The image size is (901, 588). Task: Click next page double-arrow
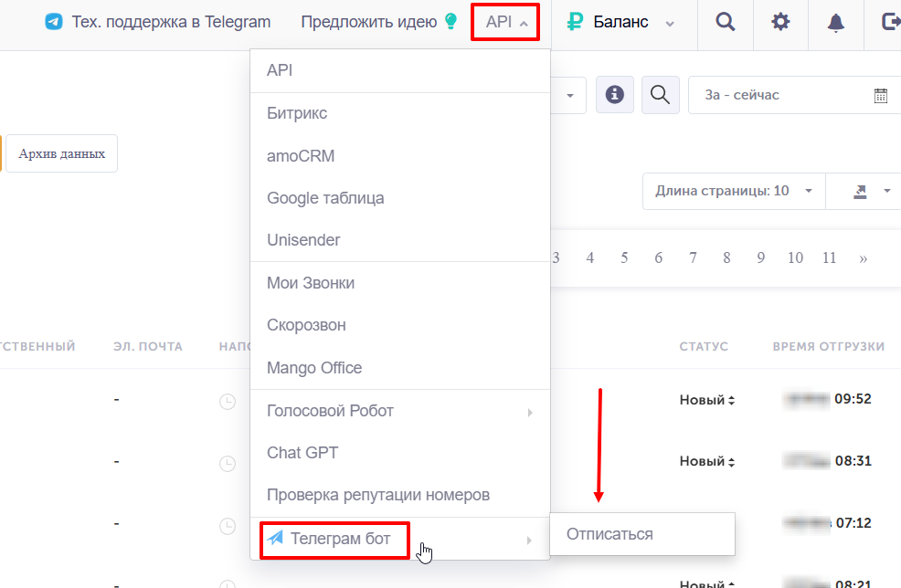click(863, 259)
